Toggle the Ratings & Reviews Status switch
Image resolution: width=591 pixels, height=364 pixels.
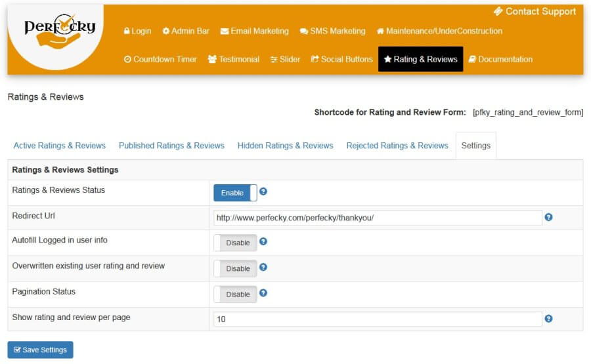point(235,193)
